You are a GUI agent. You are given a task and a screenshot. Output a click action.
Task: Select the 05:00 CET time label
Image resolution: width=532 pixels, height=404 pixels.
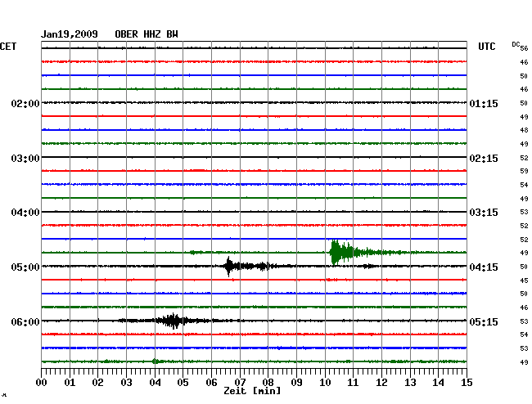tap(25, 267)
